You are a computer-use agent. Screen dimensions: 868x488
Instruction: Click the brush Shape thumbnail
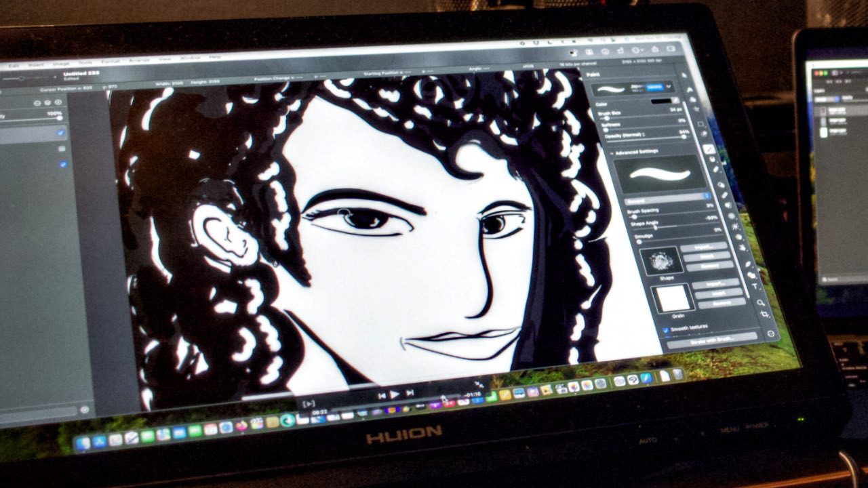tap(660, 261)
